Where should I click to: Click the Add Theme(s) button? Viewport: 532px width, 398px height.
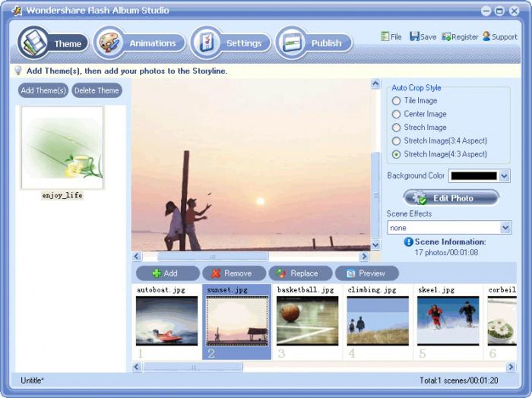coord(43,91)
